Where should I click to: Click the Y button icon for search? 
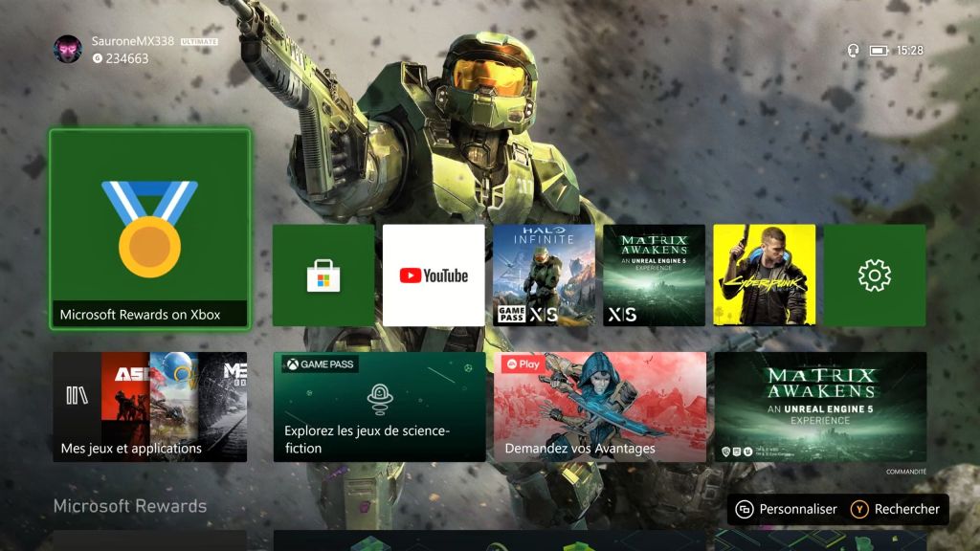coord(859,509)
